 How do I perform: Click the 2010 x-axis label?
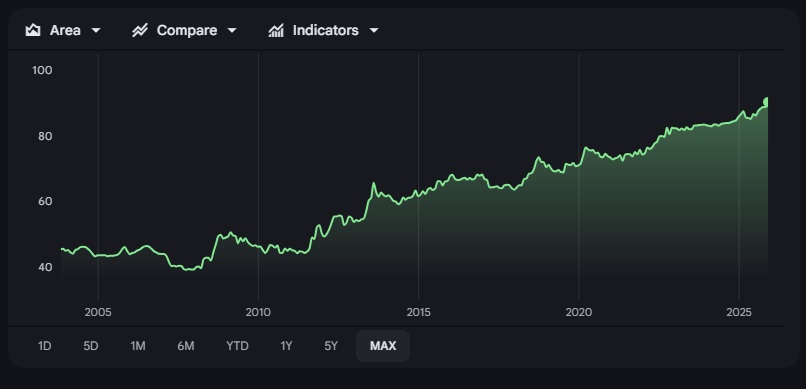258,312
